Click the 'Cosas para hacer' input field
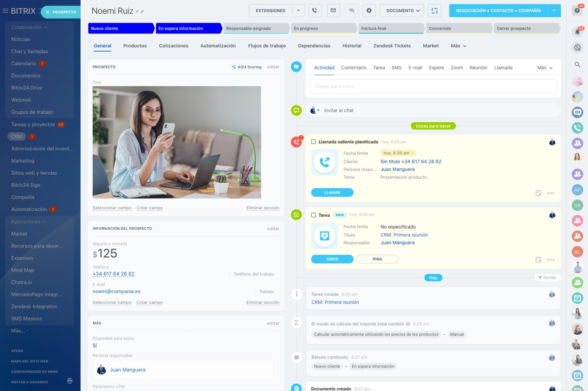 (433, 86)
